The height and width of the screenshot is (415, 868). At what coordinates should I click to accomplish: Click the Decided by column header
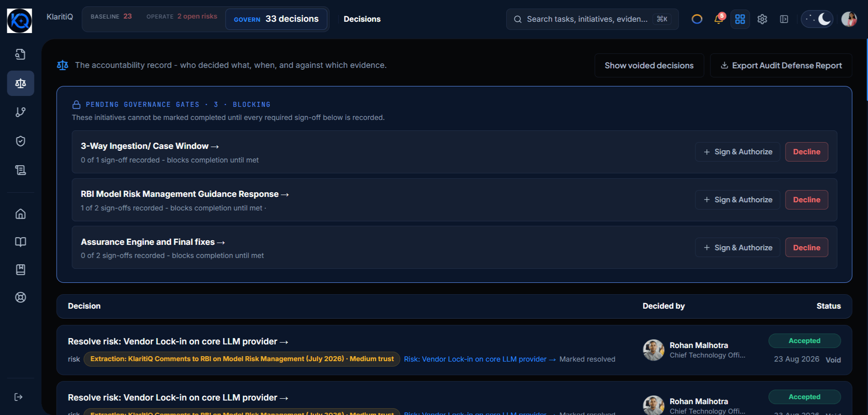tap(663, 306)
